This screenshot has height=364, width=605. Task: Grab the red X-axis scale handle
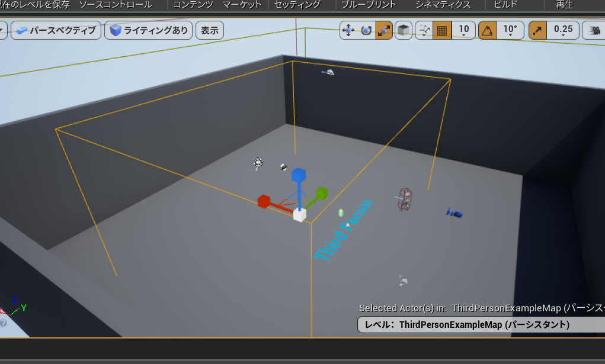click(264, 201)
